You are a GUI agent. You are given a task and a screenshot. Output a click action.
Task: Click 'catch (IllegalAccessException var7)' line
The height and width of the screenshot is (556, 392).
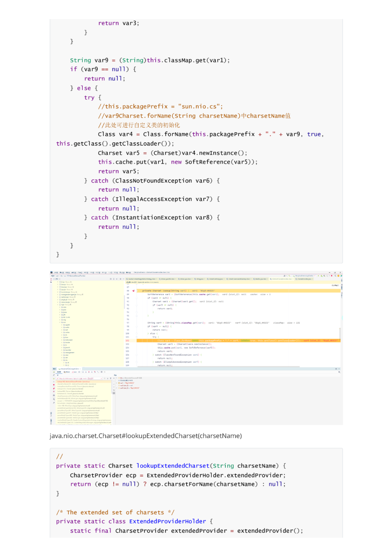pyautogui.click(x=152, y=199)
